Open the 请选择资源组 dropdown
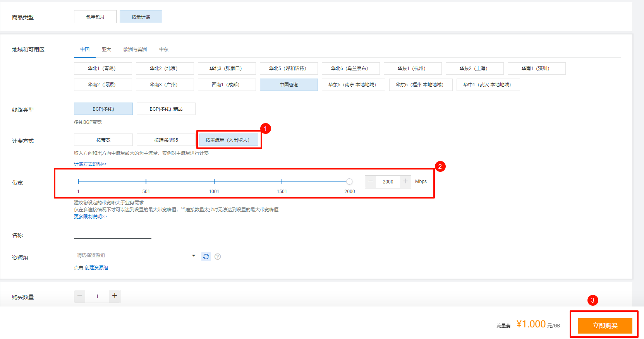This screenshot has width=644, height=339. click(135, 255)
